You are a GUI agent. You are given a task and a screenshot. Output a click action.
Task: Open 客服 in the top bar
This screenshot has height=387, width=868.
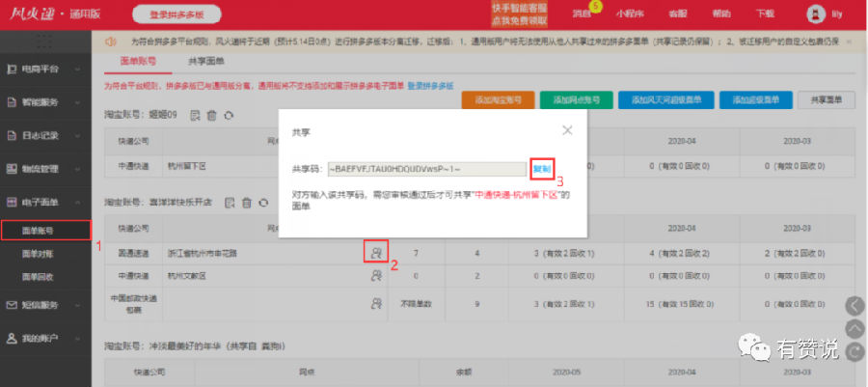[678, 14]
